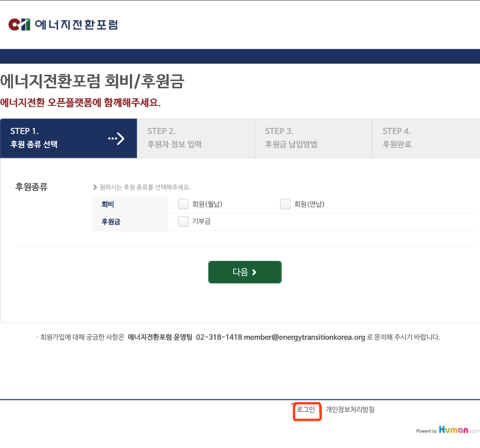Check the 기부금 checkbox
Screen dimensions: 480x448
point(183,221)
